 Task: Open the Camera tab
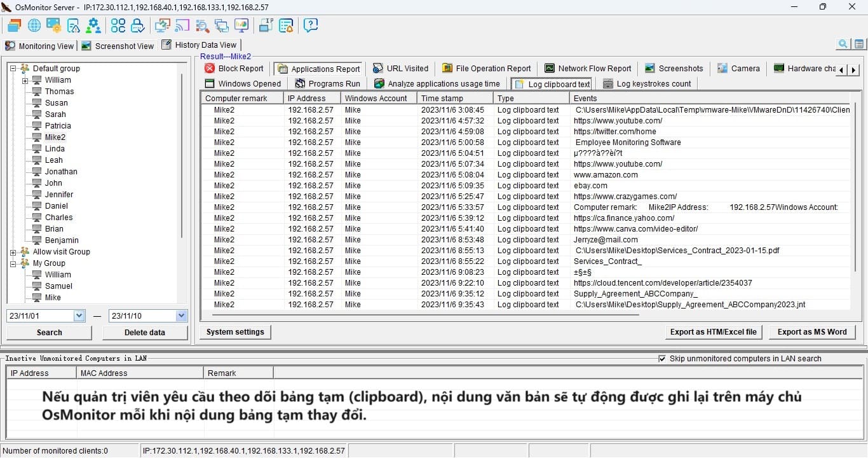[x=738, y=69]
